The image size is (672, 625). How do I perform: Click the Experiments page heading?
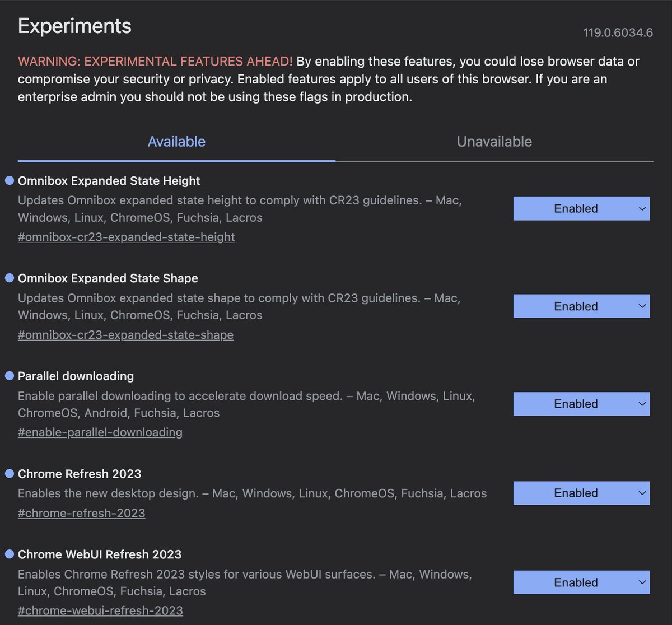click(75, 26)
